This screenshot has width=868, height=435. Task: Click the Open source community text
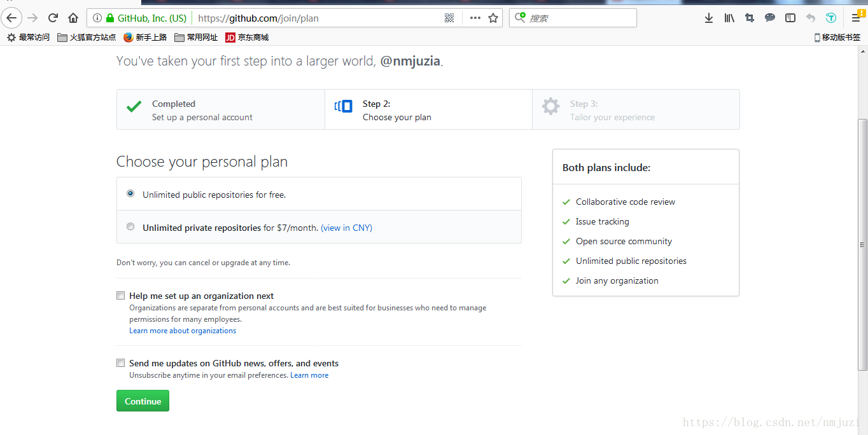point(624,241)
